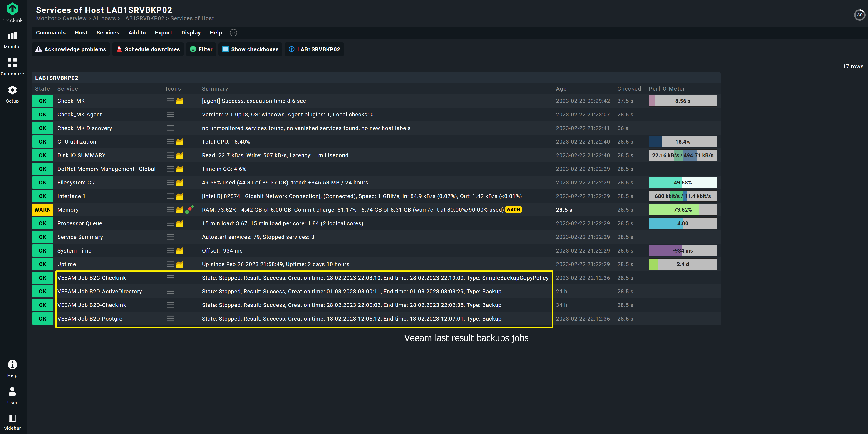Open graph icon for DotNet Memory Management
This screenshot has height=434, width=868.
(180, 169)
